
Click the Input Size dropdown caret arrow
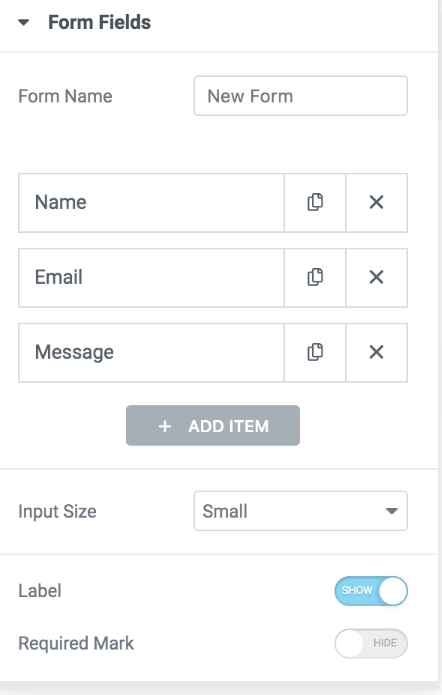click(391, 511)
